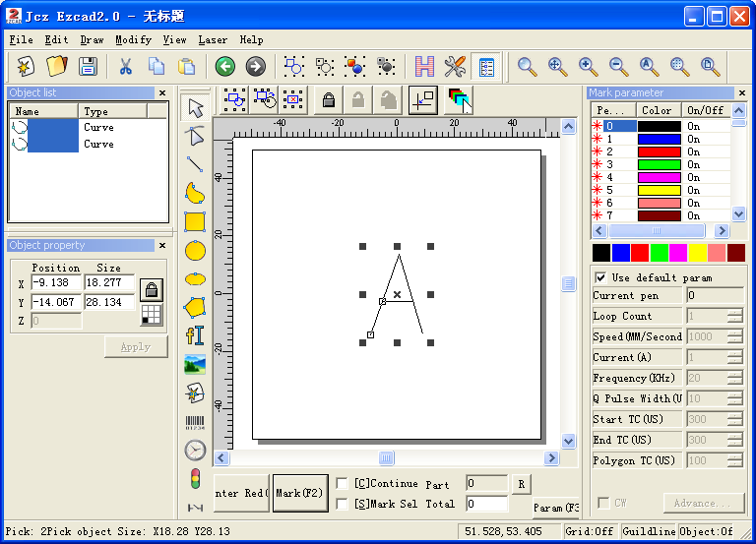Save the document with the floppy icon
756x544 pixels.
pyautogui.click(x=88, y=66)
